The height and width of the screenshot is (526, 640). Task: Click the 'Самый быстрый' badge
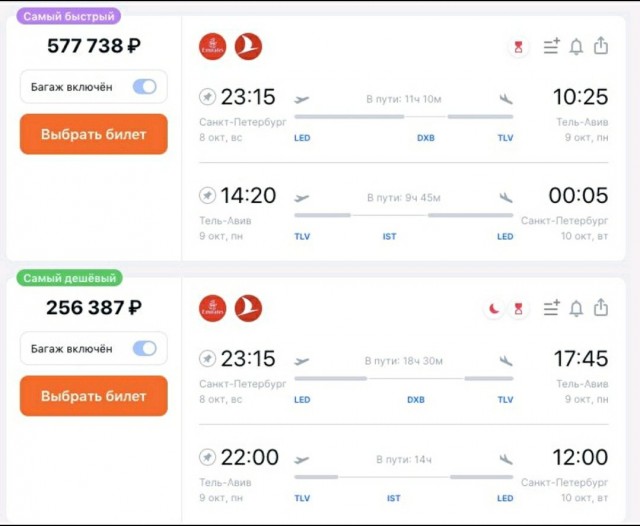tap(69, 16)
